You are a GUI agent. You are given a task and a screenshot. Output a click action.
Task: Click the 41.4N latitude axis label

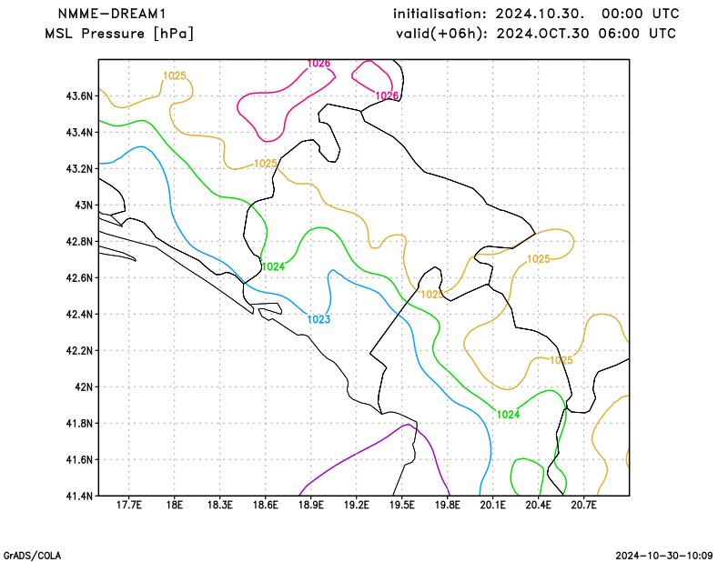click(79, 497)
